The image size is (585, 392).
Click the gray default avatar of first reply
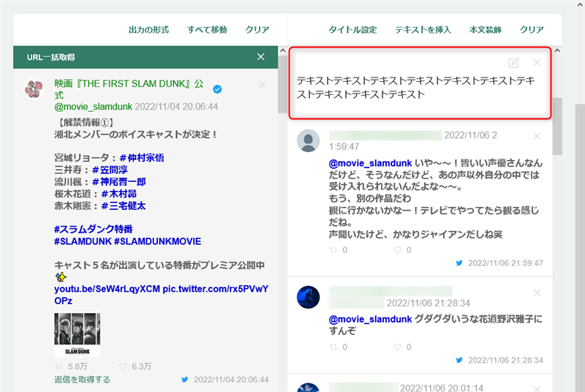[x=308, y=140]
